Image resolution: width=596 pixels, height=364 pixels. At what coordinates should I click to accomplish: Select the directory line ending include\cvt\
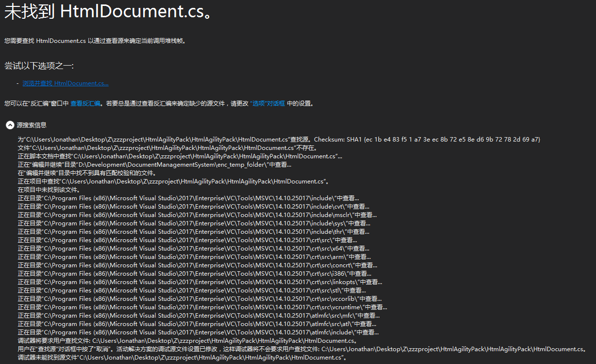194,207
